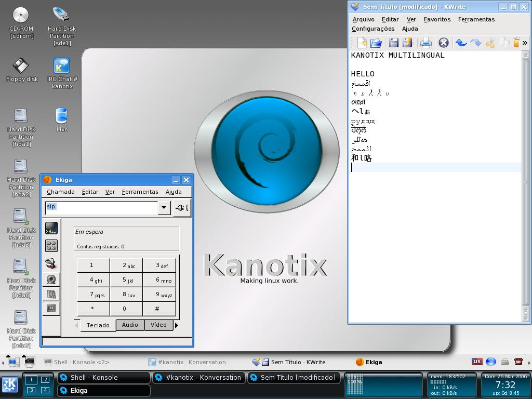This screenshot has height=399, width=532.
Task: Open the KDE K menu button
Action: click(x=10, y=385)
